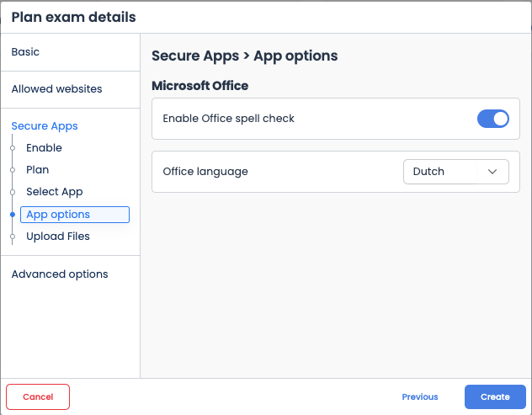Image resolution: width=532 pixels, height=415 pixels.
Task: Click the step circle beside Plan
Action: [x=13, y=170]
